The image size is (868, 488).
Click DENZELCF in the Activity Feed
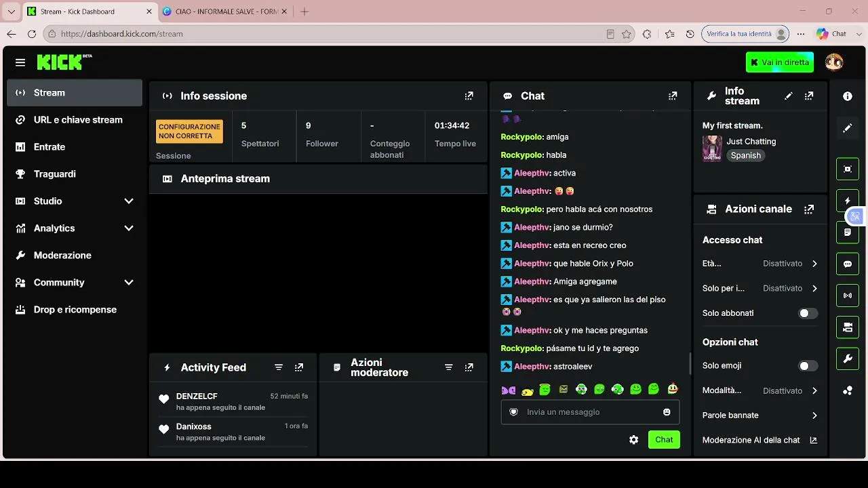(197, 396)
